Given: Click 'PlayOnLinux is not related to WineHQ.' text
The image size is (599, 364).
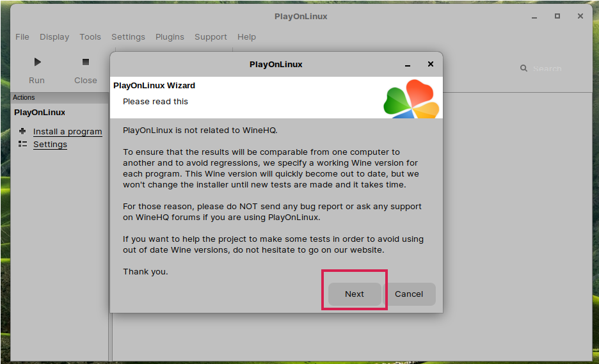Looking at the screenshot, I should [x=200, y=131].
